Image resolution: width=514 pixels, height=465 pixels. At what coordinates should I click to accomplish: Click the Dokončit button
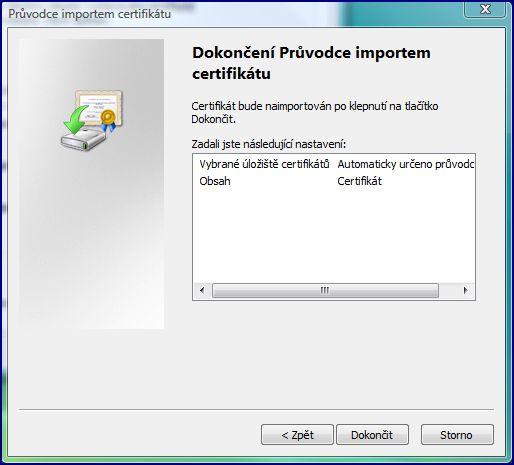(372, 435)
